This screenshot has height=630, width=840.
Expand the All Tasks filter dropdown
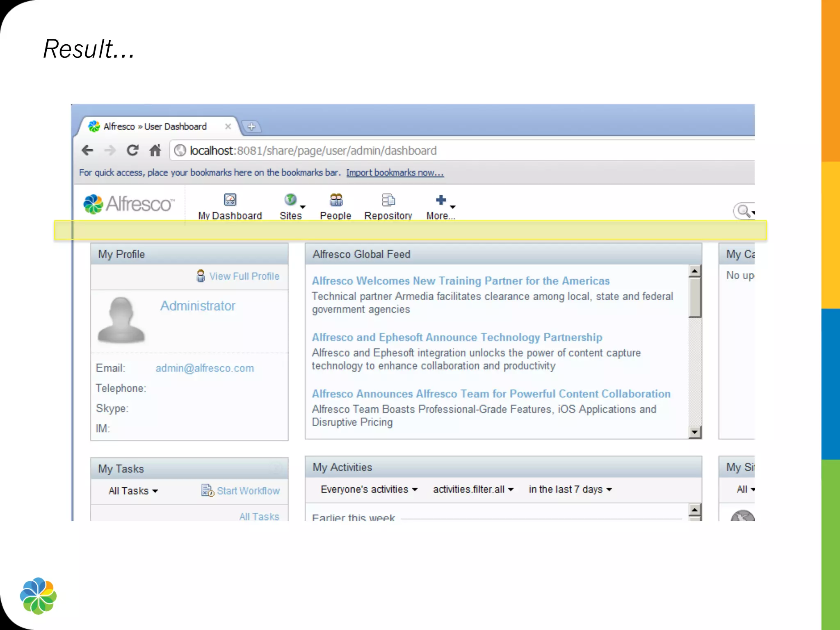tap(133, 491)
